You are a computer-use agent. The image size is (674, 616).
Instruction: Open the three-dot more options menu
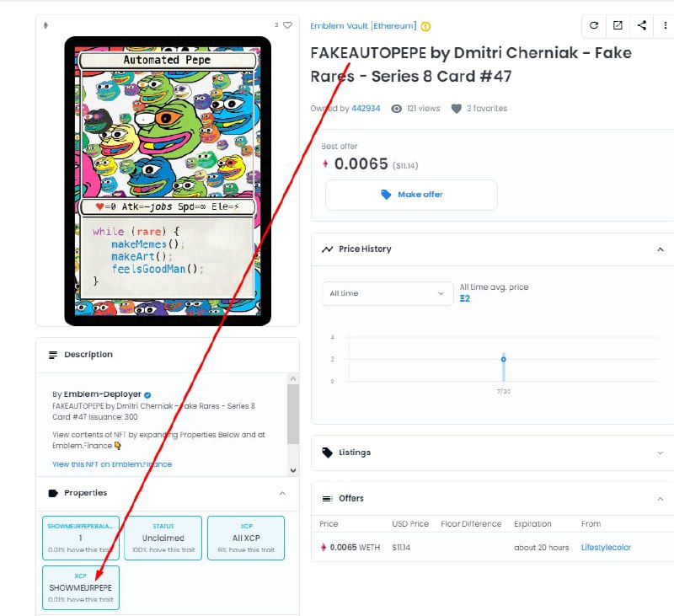click(x=666, y=25)
